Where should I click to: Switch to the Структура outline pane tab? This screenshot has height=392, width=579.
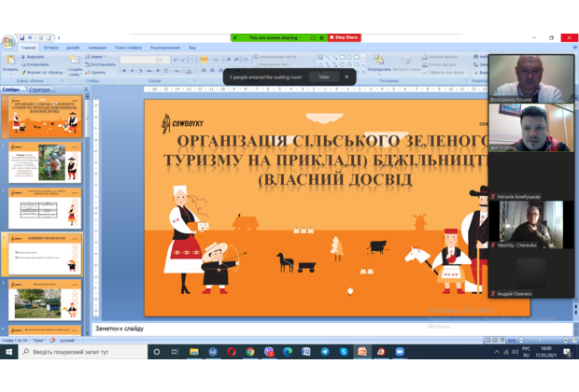coord(39,90)
